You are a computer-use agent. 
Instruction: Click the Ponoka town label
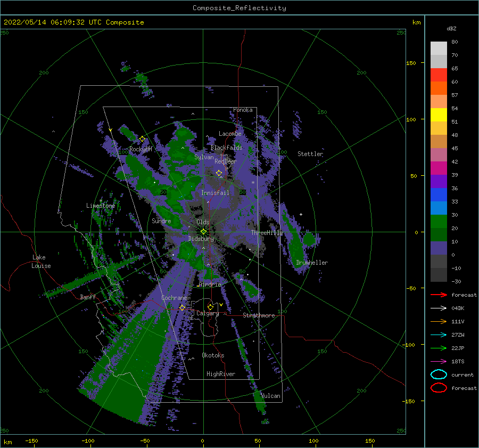pyautogui.click(x=243, y=110)
